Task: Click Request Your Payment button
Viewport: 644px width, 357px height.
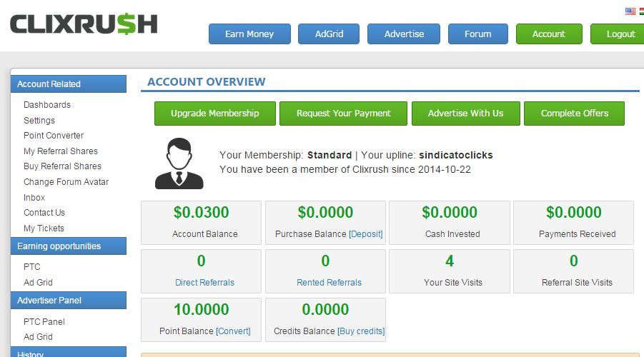Action: [343, 114]
